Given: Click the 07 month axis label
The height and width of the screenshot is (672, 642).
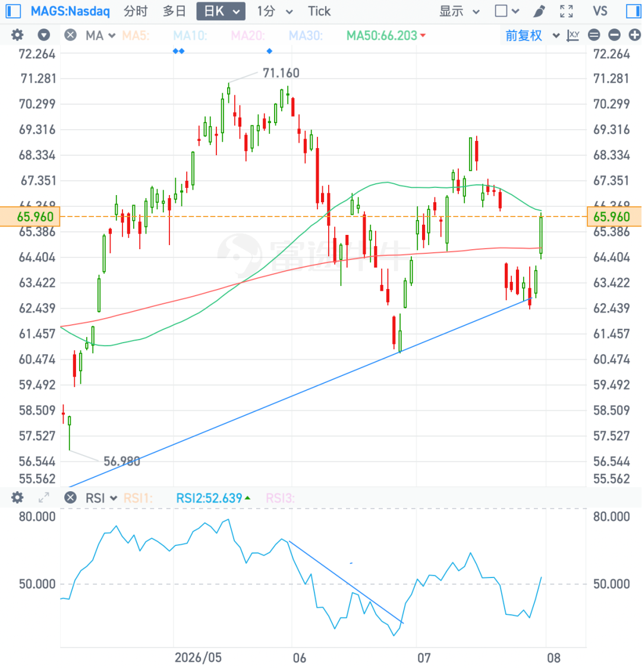Looking at the screenshot, I should [424, 657].
